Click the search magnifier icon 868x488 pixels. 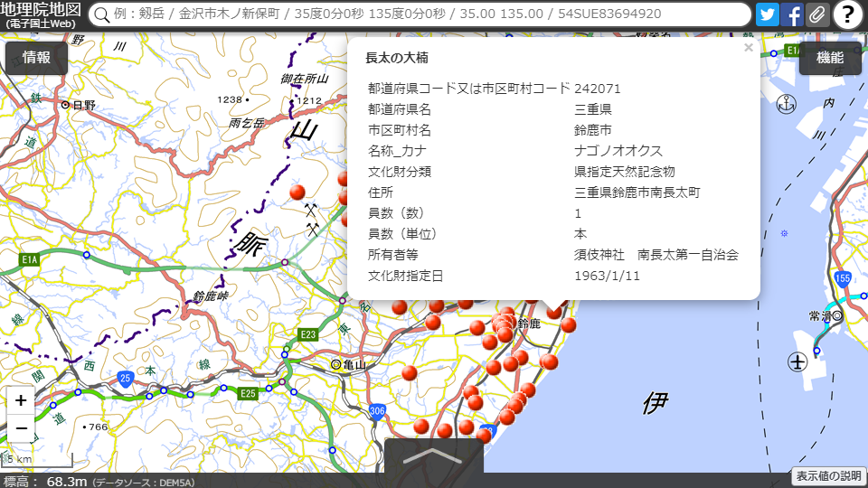(x=102, y=14)
